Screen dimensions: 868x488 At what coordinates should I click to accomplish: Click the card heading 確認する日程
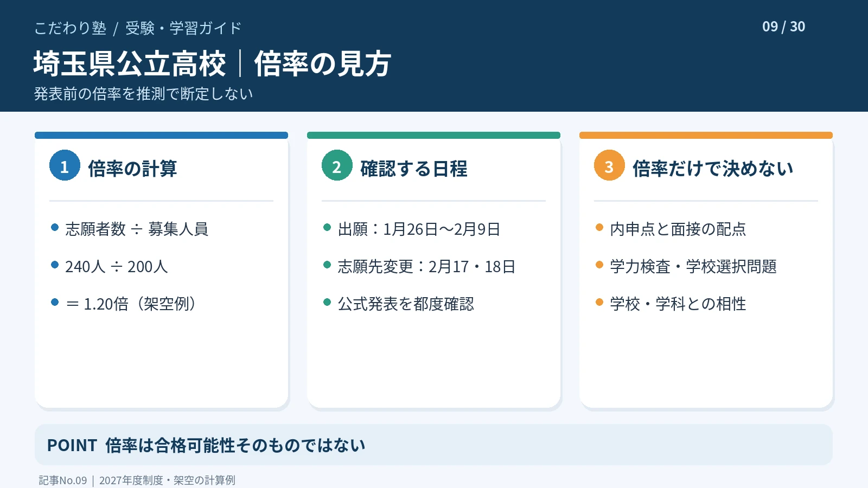click(413, 169)
